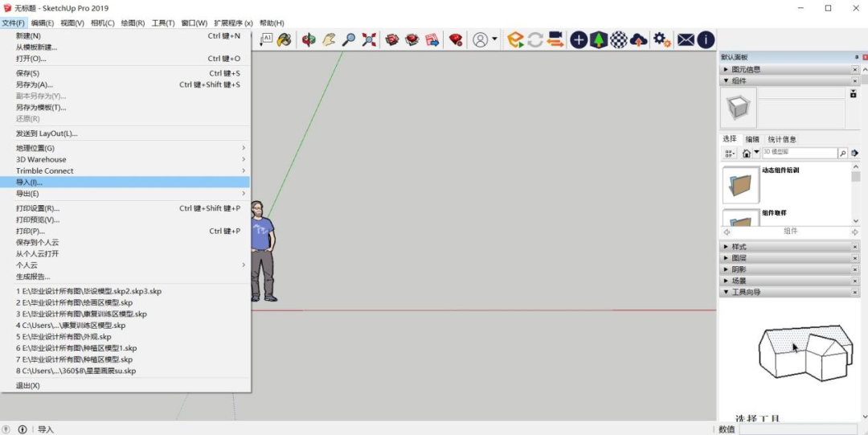The height and width of the screenshot is (435, 868).
Task: Click the gray sync arrows icon
Action: (x=534, y=39)
